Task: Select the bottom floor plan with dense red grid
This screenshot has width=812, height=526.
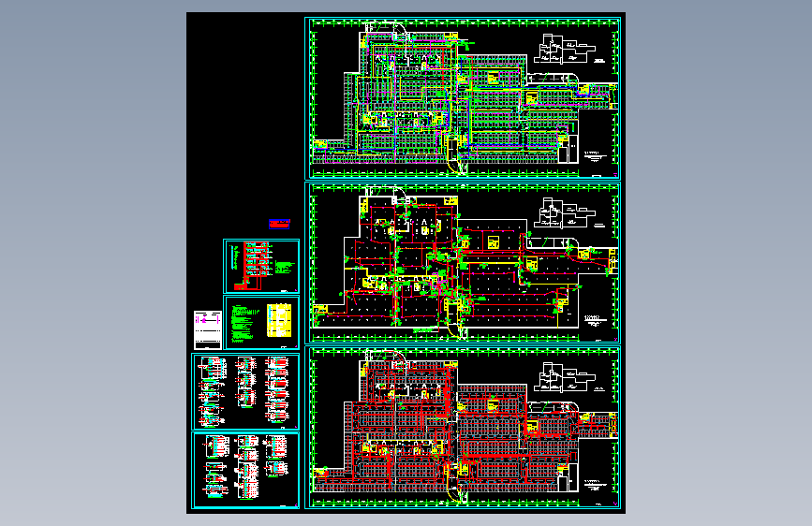Action: pos(463,428)
